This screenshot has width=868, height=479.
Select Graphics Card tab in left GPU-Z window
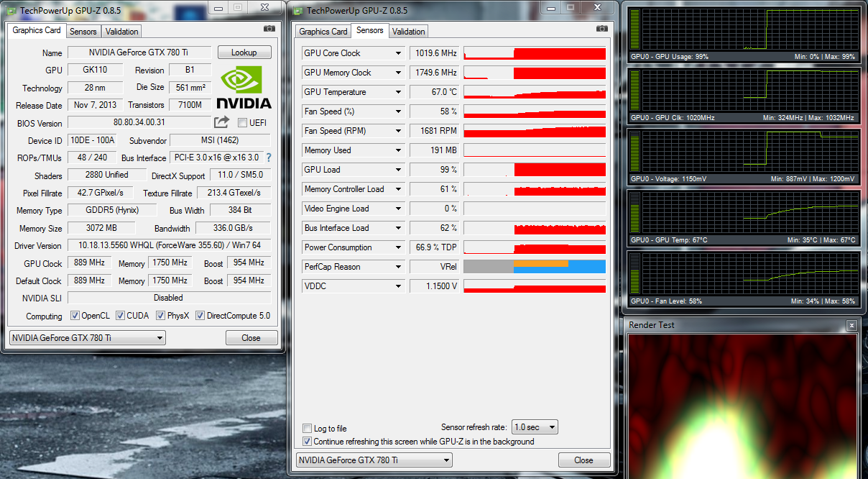37,30
